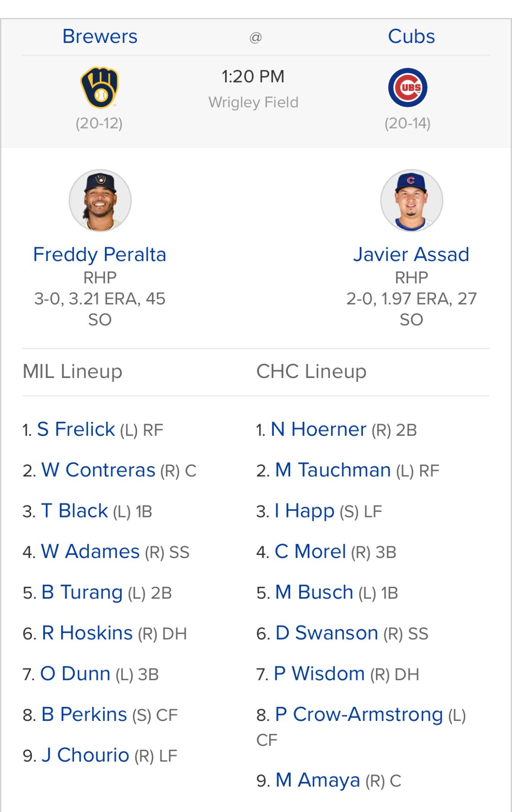Viewport: 512px width, 812px height.
Task: Click the Brewers team logo
Action: (100, 88)
